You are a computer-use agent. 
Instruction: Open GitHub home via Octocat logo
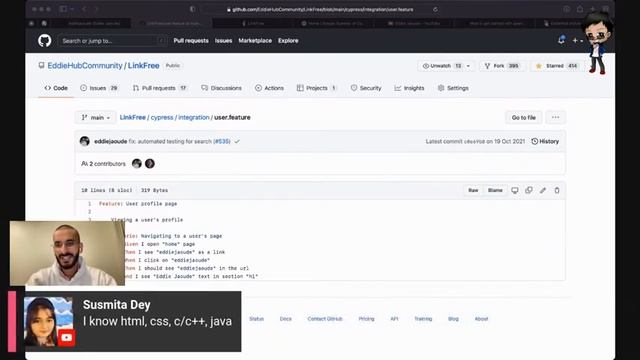click(44, 40)
